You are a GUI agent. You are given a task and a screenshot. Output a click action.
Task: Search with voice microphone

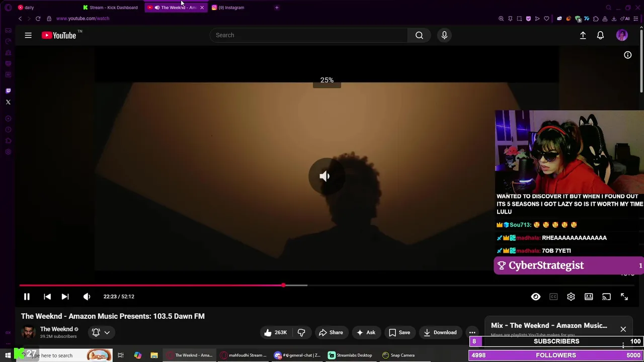(x=444, y=35)
